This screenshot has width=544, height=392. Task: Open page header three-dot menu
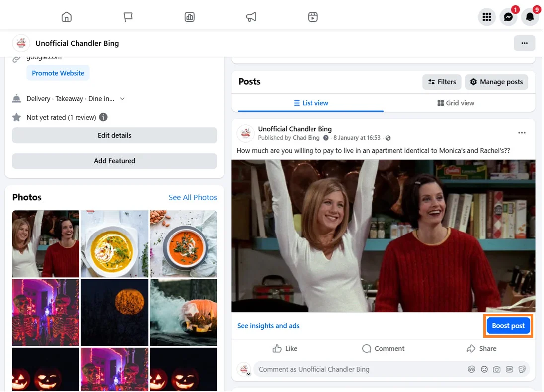pos(524,43)
